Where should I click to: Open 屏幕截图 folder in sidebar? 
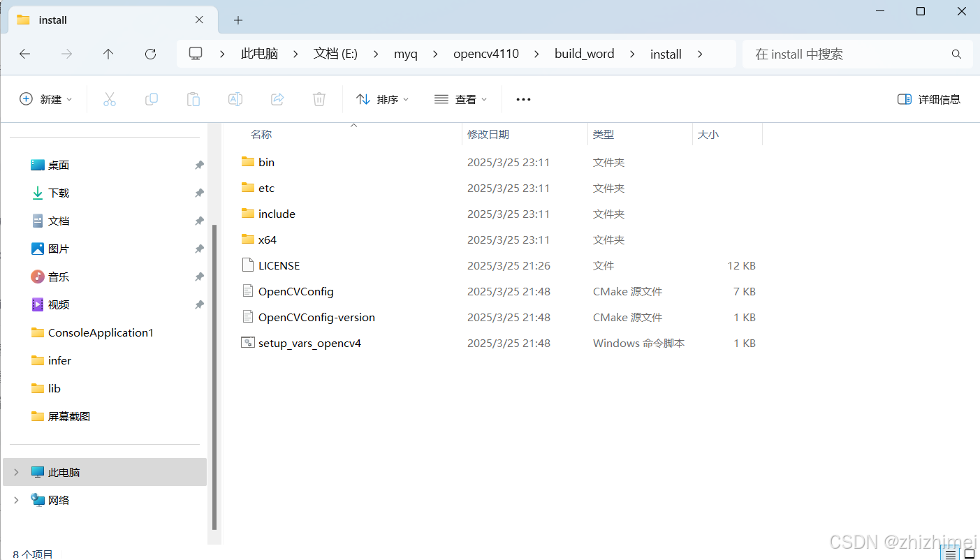[x=69, y=416]
